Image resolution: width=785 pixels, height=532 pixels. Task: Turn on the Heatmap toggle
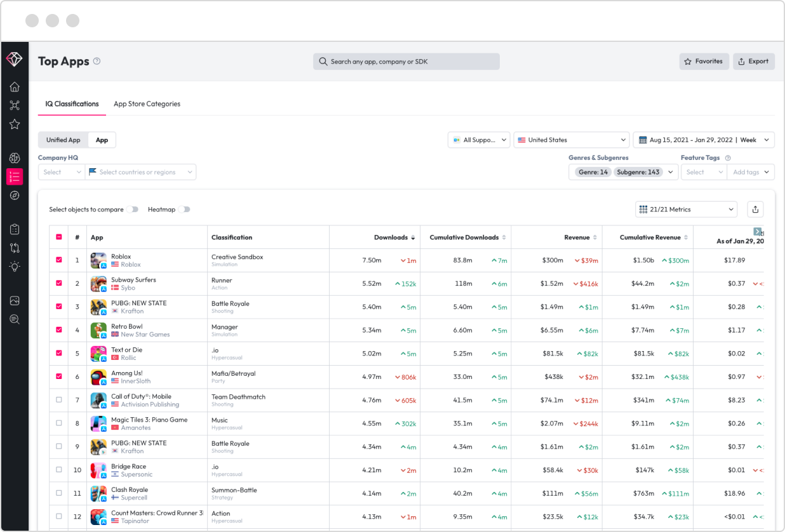[x=184, y=209]
